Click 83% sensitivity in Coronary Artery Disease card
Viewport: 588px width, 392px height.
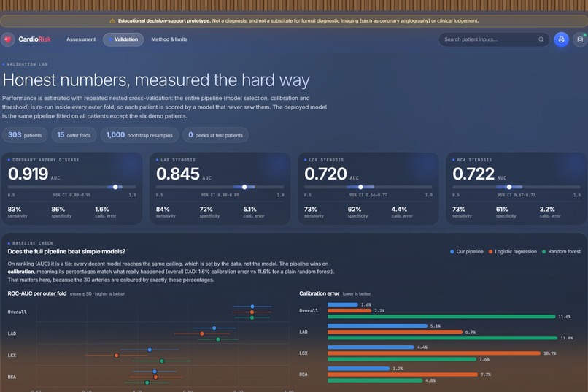(18, 212)
